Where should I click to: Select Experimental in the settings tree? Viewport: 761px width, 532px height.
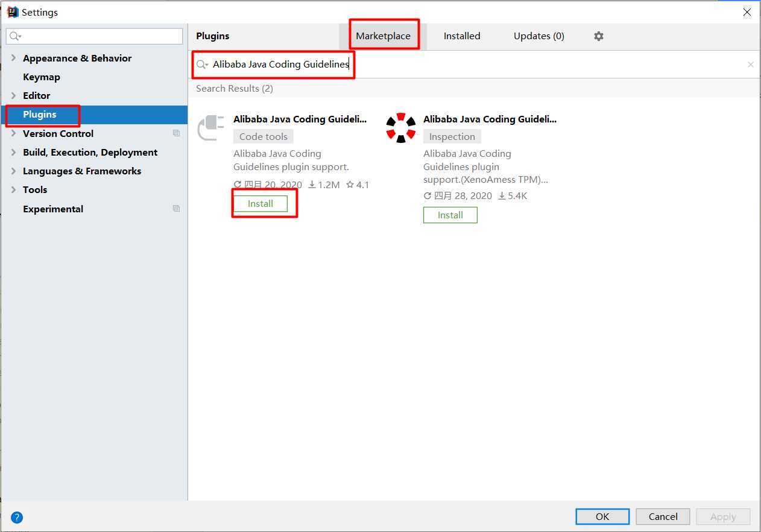point(53,209)
